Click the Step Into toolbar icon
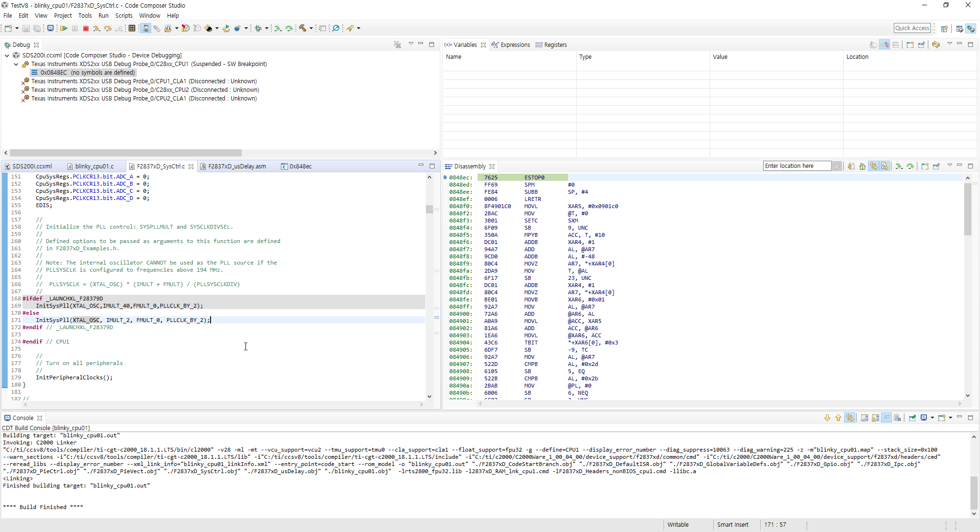The image size is (980, 532). (x=97, y=29)
